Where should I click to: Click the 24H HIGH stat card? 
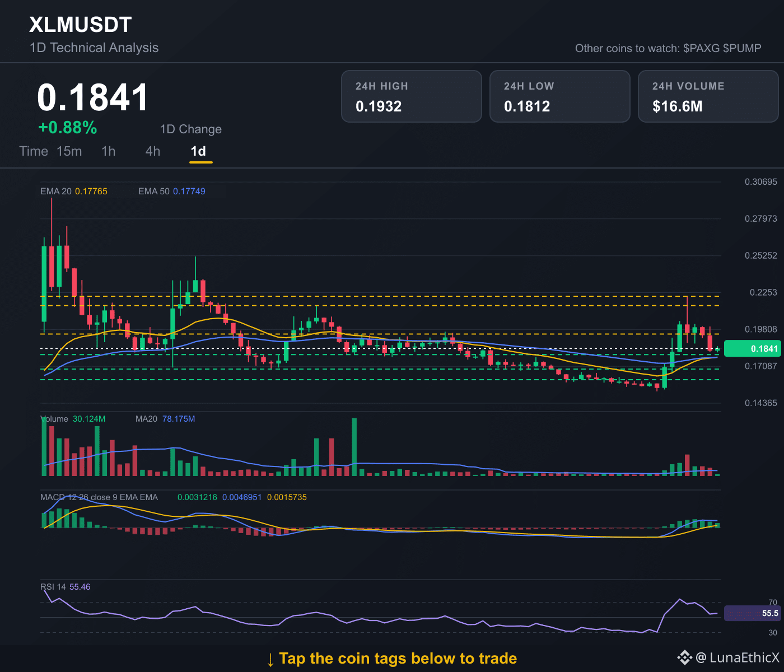click(x=412, y=96)
